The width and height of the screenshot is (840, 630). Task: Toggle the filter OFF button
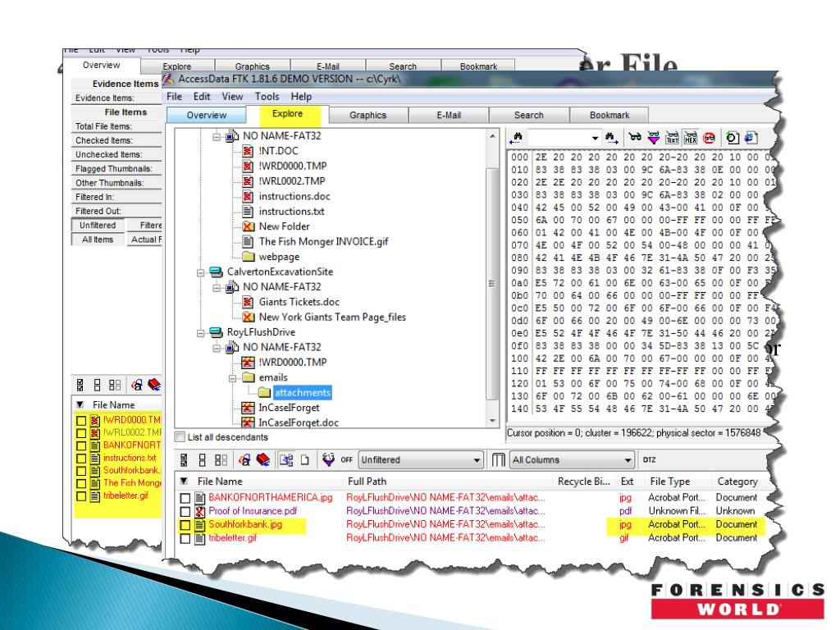(x=347, y=459)
